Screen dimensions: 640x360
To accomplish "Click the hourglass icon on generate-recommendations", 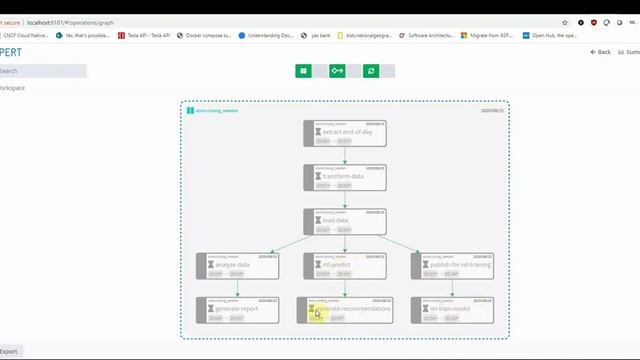I will [x=311, y=309].
